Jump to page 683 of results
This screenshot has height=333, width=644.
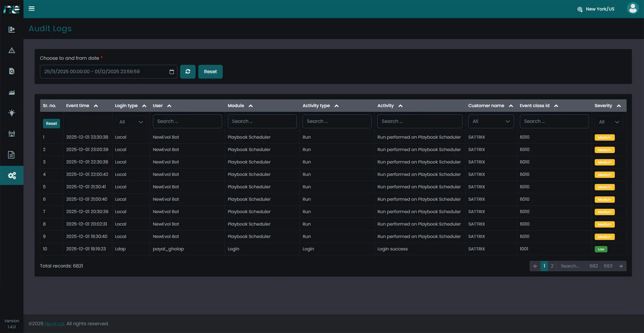coord(608,266)
